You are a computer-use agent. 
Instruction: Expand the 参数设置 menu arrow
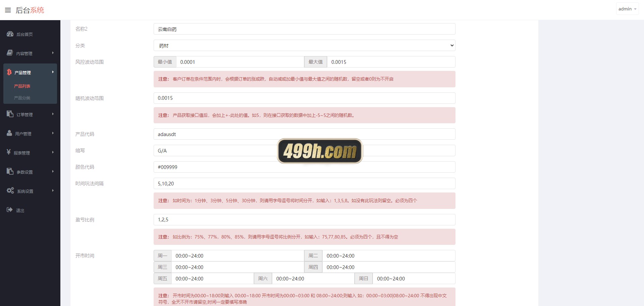pos(53,172)
